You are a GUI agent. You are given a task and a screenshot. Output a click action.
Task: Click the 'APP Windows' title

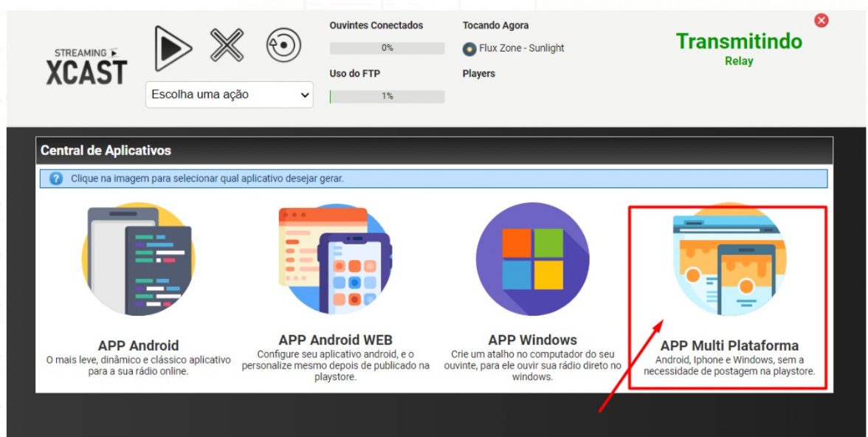[x=533, y=340]
